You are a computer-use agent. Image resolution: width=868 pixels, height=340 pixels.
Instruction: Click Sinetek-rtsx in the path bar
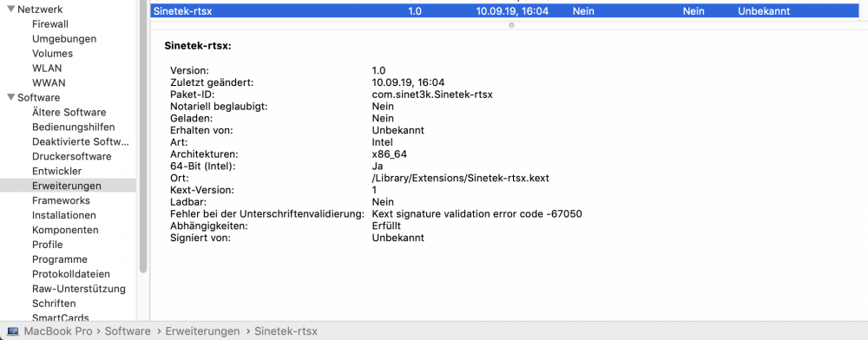[286, 331]
